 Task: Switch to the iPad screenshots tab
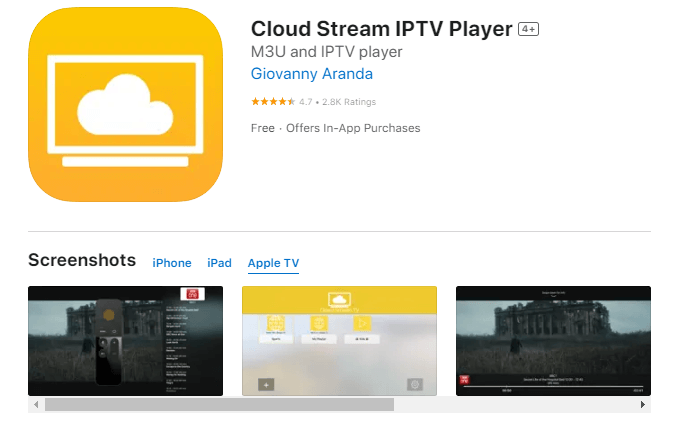pyautogui.click(x=219, y=263)
